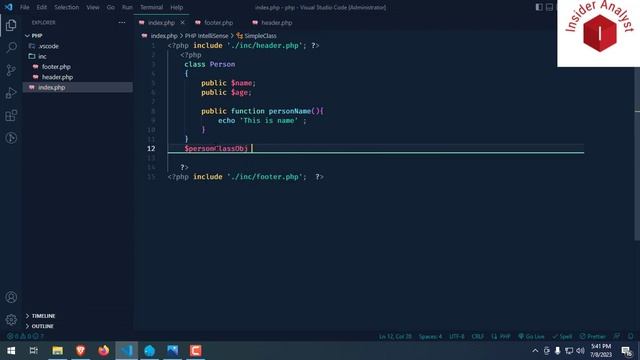640x360 pixels.
Task: Open Brave browser from the taskbar
Action: 80,351
